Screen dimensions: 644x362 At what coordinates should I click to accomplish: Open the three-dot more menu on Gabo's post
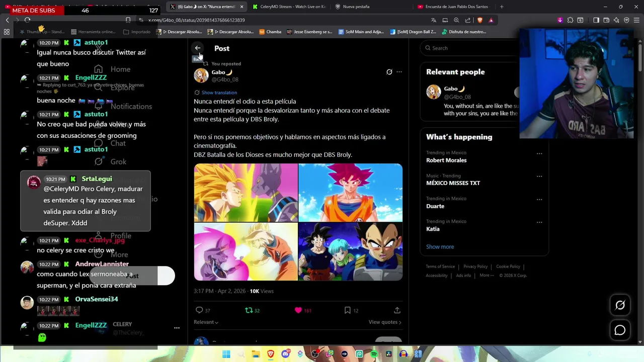pos(399,72)
